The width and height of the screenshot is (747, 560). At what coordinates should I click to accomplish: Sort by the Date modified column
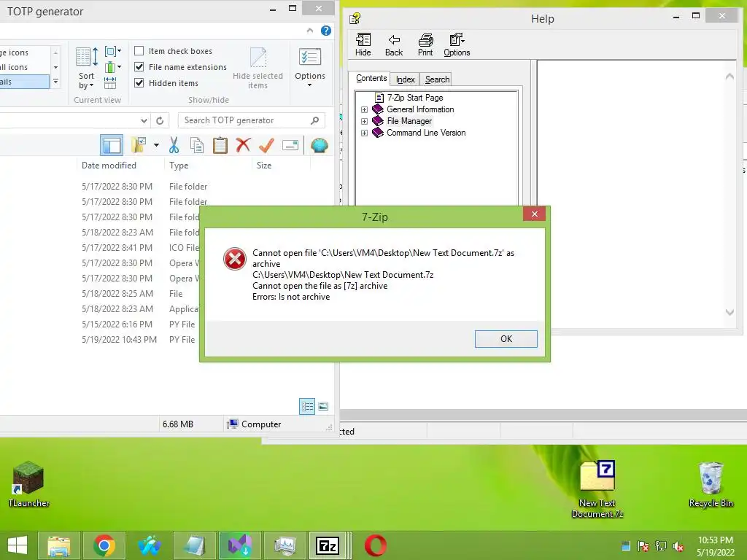(109, 166)
